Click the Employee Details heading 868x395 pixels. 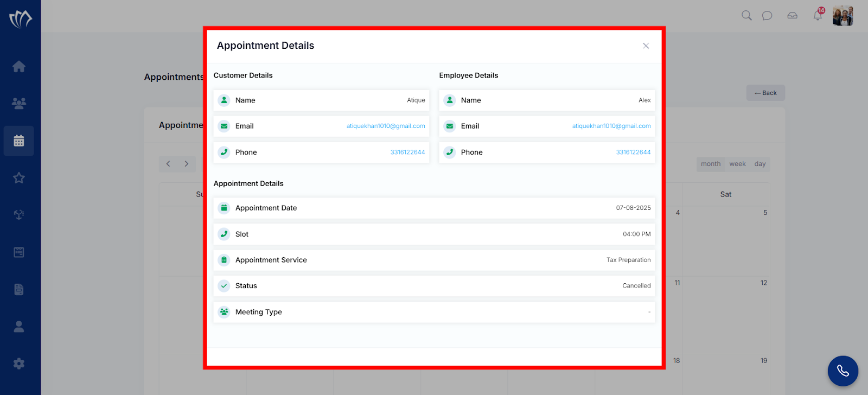[469, 75]
